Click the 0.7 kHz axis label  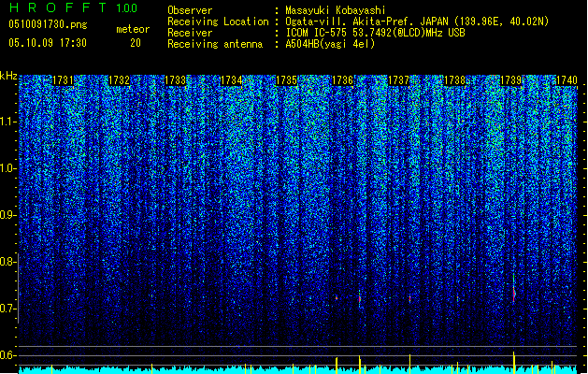click(7, 309)
